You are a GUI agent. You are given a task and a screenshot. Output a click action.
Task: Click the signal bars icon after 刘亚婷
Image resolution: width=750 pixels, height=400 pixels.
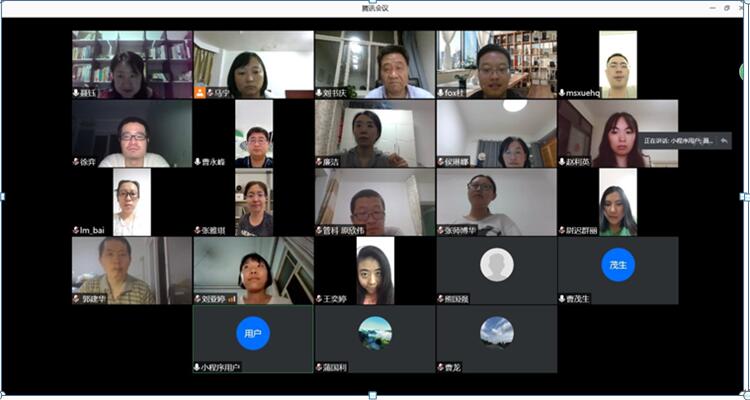pyautogui.click(x=232, y=298)
